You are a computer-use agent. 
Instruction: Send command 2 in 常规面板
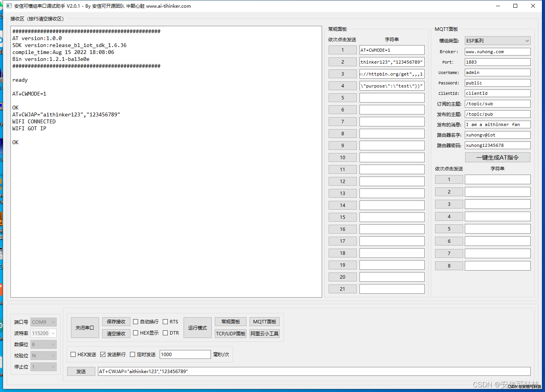pyautogui.click(x=343, y=62)
